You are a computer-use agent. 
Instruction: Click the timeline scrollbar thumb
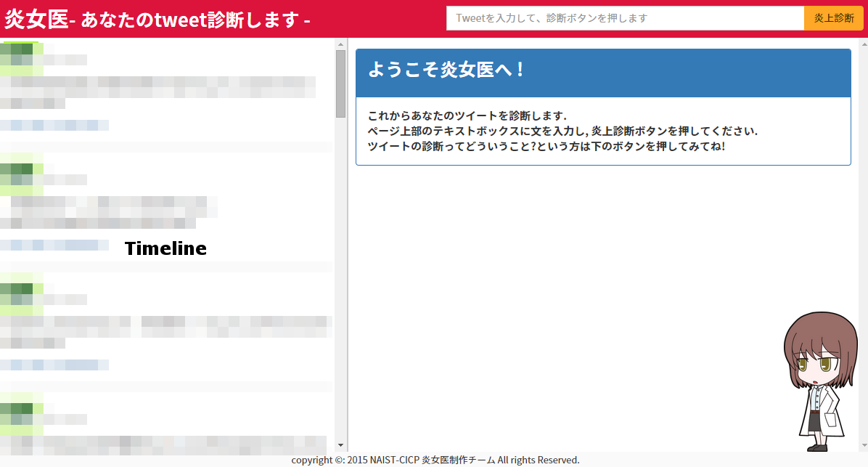(x=340, y=84)
